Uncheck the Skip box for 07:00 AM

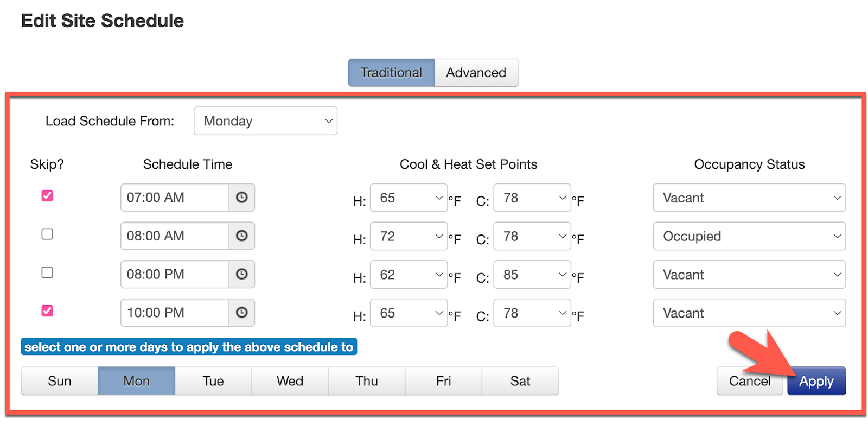point(47,196)
